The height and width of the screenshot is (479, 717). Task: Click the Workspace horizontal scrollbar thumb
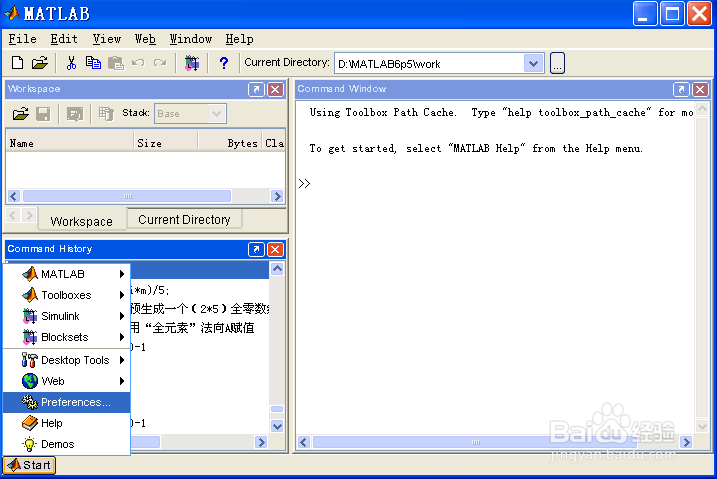click(x=127, y=196)
